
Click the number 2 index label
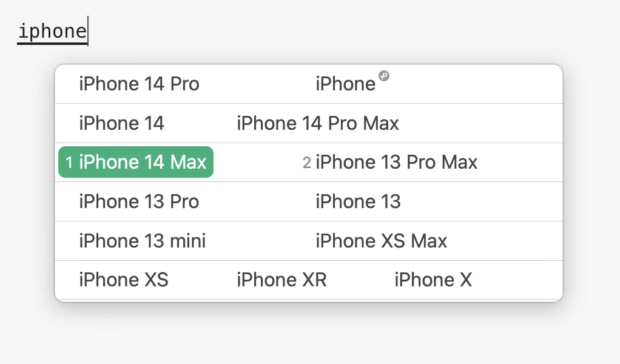click(x=306, y=163)
